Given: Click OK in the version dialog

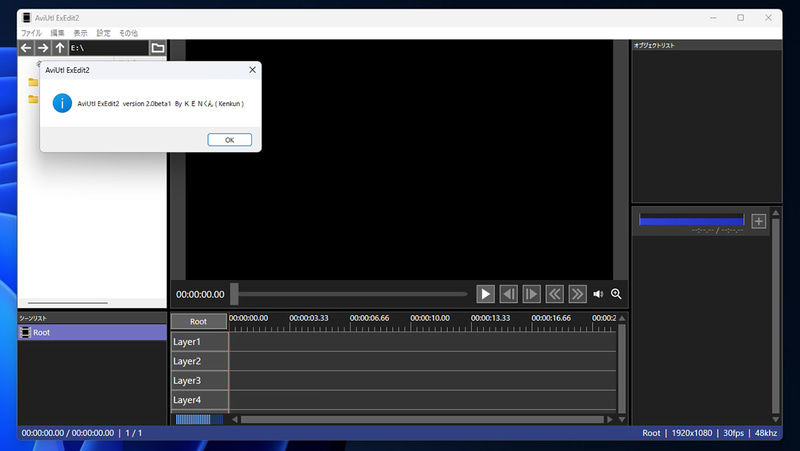Looking at the screenshot, I should click(x=230, y=140).
